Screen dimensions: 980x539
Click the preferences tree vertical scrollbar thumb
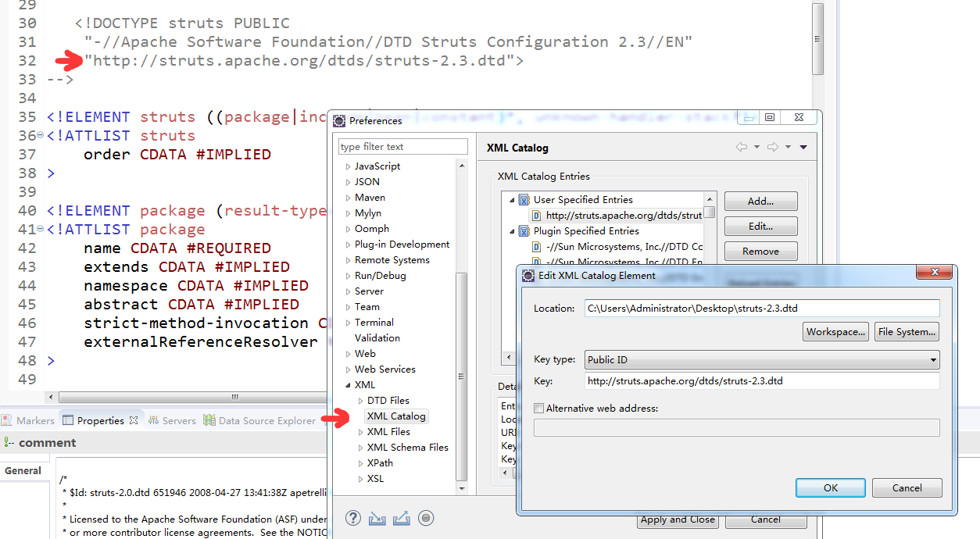(462, 377)
